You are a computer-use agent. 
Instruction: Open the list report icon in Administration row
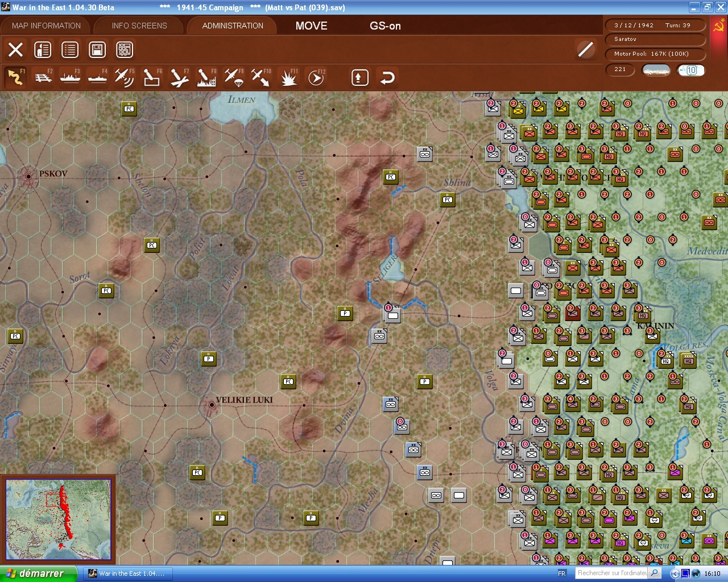click(70, 49)
